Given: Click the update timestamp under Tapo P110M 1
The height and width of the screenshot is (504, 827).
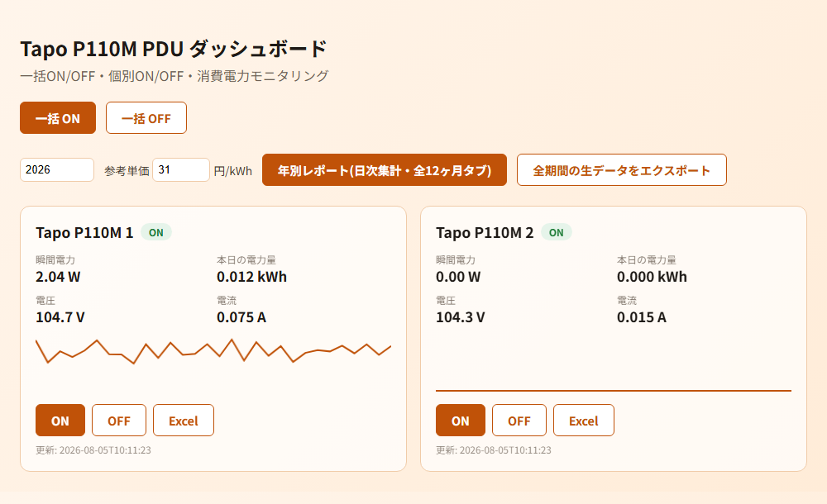Looking at the screenshot, I should 93,450.
